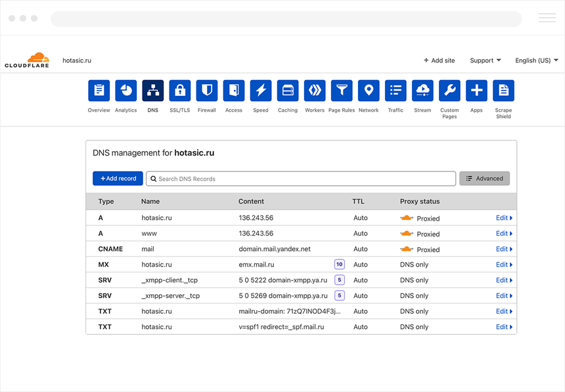Click the Name column header
Screen dimensions: 565x392
click(x=150, y=202)
